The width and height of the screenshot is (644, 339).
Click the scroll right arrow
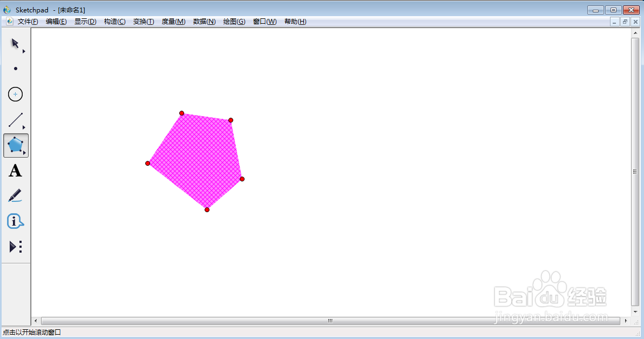[626, 321]
